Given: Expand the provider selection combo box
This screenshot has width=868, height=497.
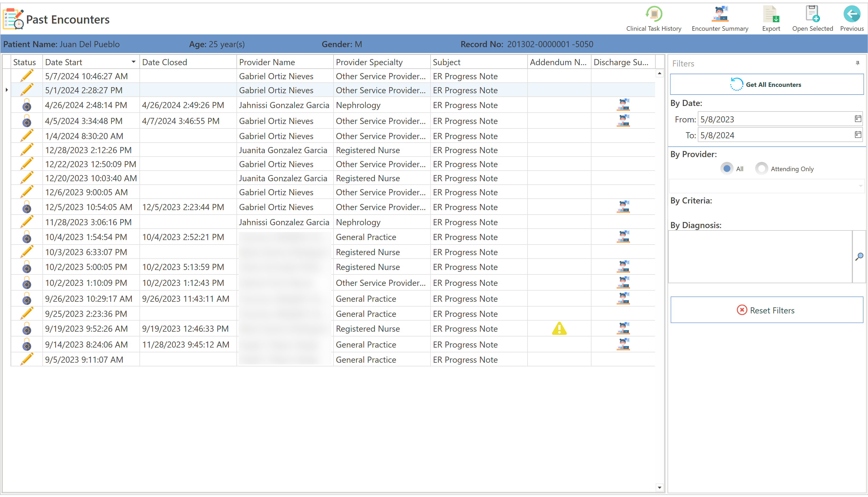Looking at the screenshot, I should [x=861, y=186].
